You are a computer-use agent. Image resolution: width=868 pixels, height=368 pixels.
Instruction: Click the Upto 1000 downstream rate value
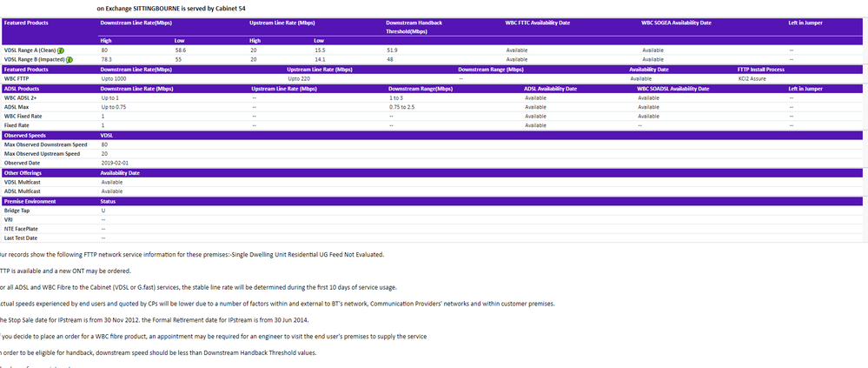(x=115, y=78)
